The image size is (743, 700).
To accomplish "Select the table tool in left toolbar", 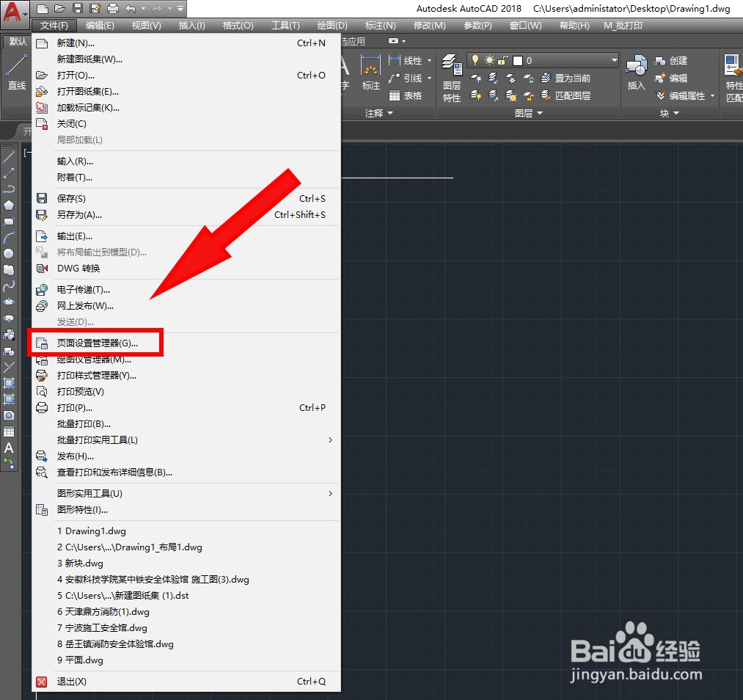I will (9, 431).
